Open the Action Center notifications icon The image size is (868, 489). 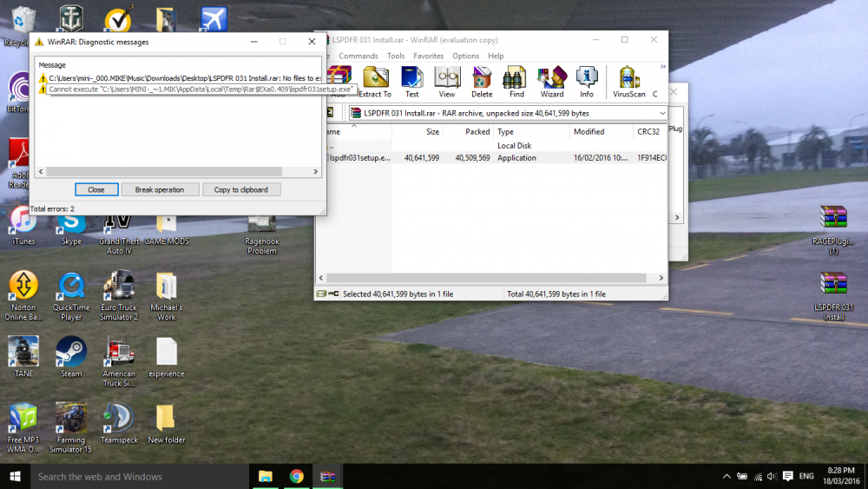788,476
